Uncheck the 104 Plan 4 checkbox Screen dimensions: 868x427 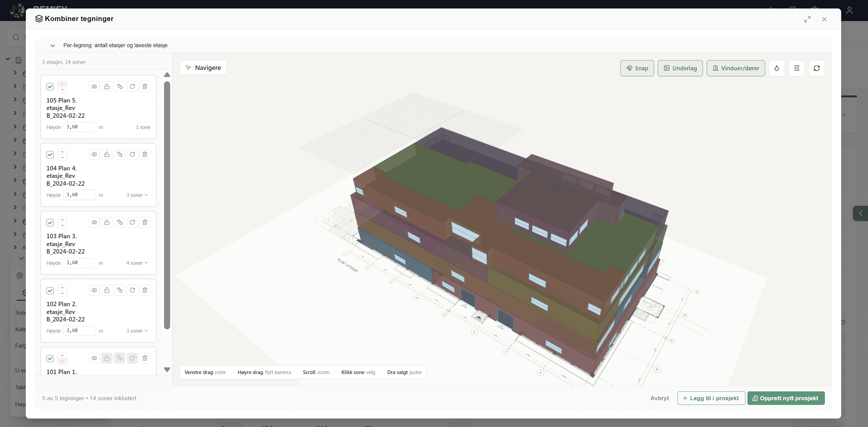coord(50,155)
